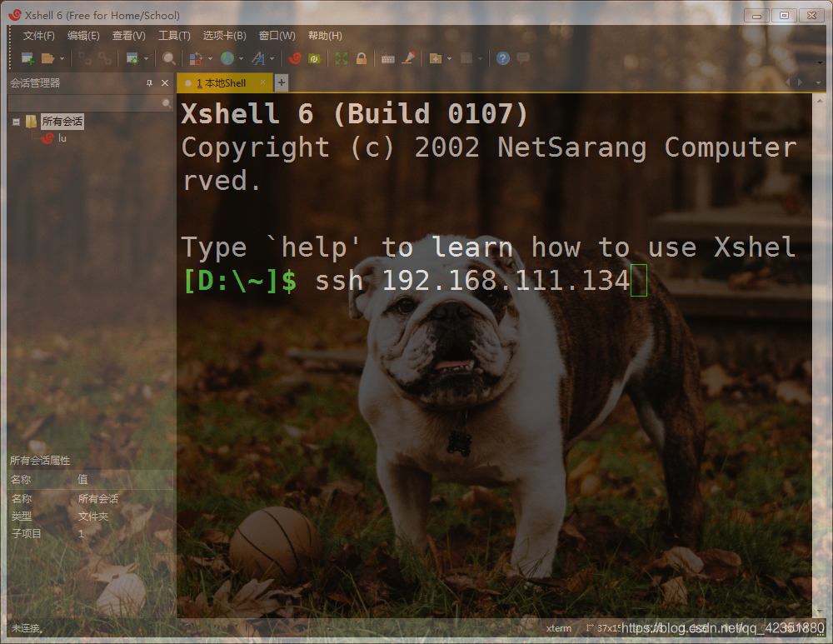Image resolution: width=833 pixels, height=644 pixels.
Task: Open dropdown arrow next to font icon
Action: 272,59
